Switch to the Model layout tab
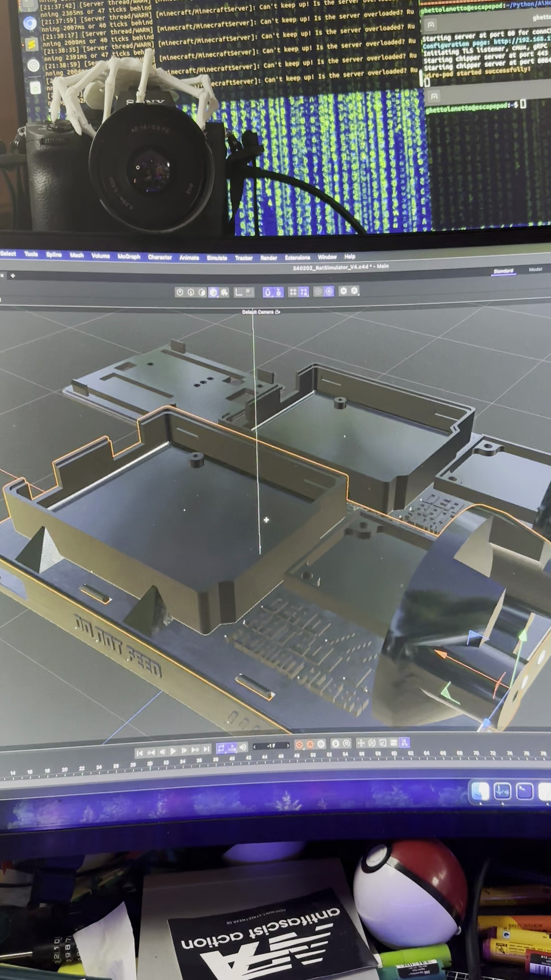Viewport: 551px width, 980px height. click(x=535, y=269)
